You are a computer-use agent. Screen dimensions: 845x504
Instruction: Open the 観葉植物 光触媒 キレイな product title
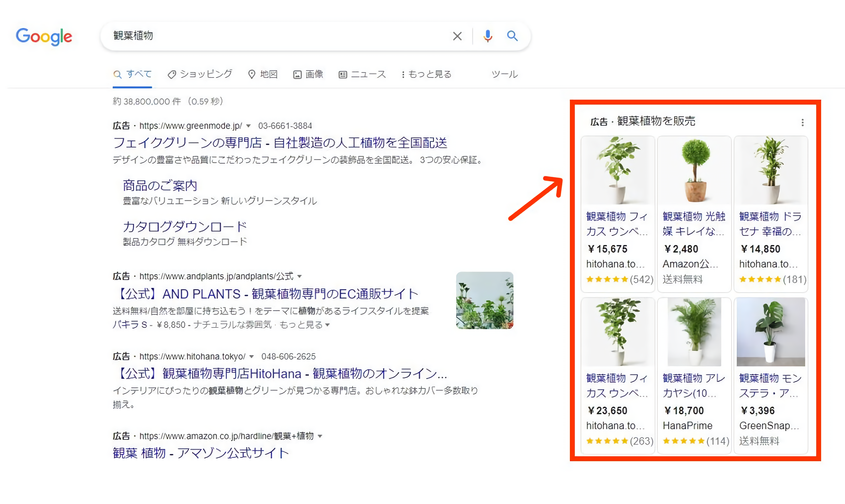click(x=694, y=224)
